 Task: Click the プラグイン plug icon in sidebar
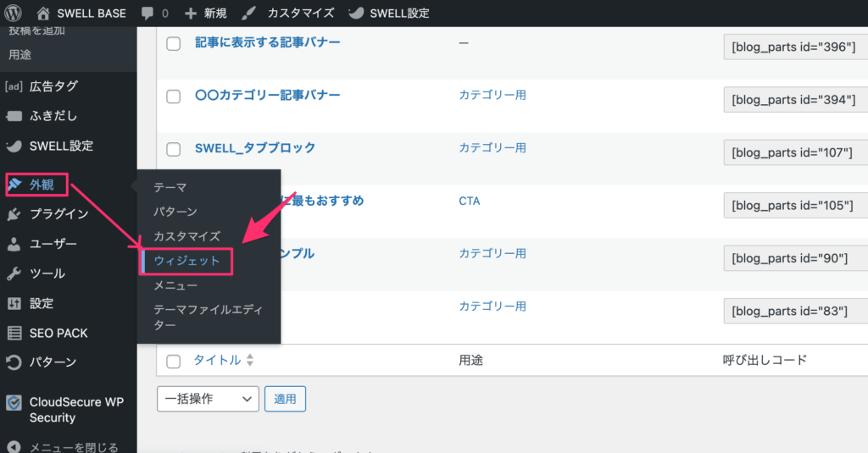coord(14,214)
